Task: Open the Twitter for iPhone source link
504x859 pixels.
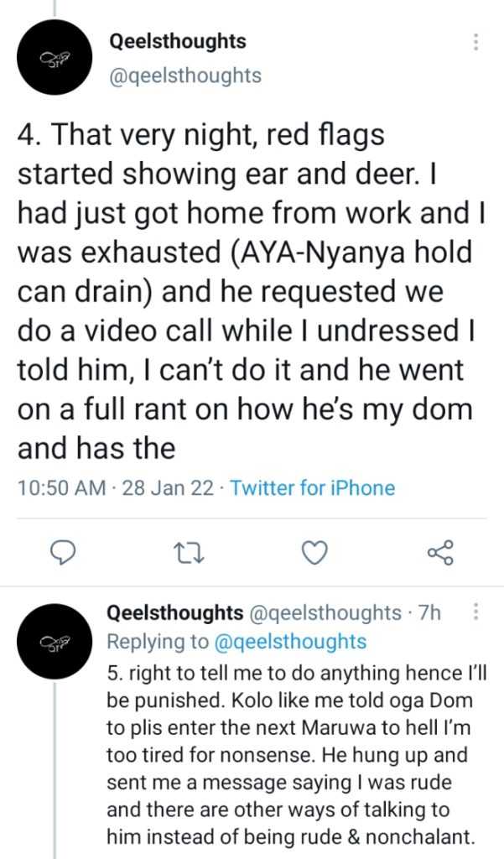Action: coord(312,487)
